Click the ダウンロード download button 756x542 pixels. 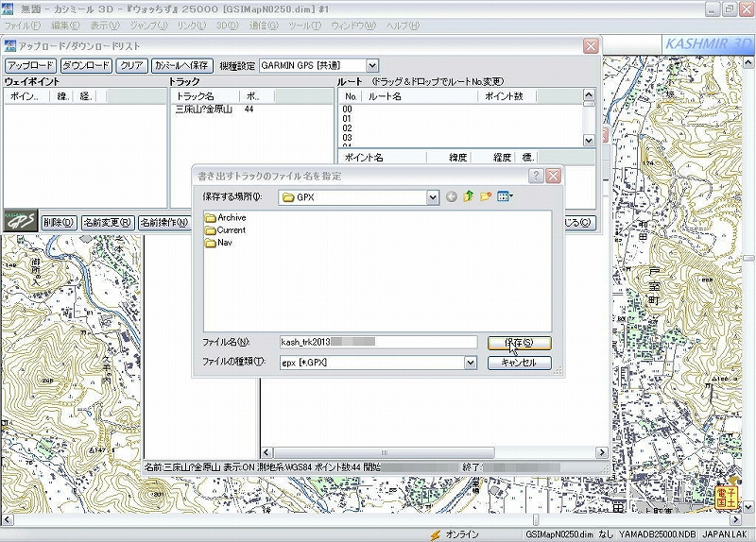pos(86,65)
